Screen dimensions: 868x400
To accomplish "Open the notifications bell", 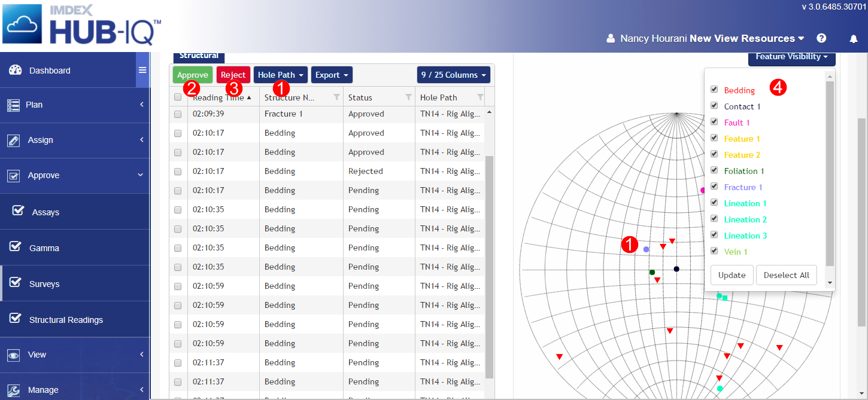I will (854, 38).
